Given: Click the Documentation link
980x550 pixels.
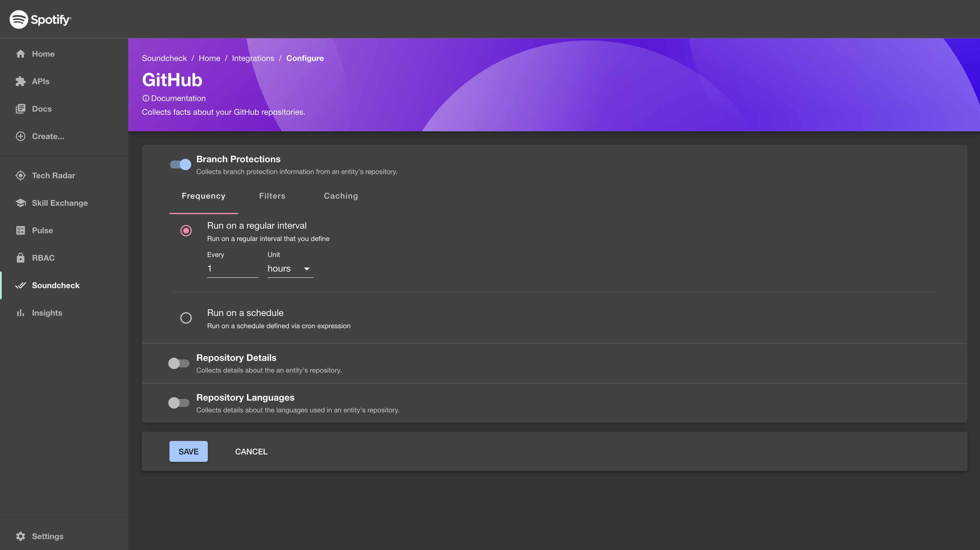Looking at the screenshot, I should coord(174,98).
